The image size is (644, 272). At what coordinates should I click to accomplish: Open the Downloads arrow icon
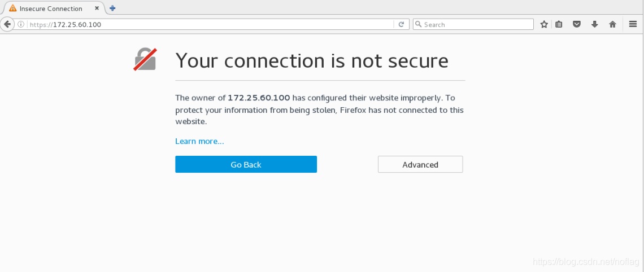click(x=595, y=25)
